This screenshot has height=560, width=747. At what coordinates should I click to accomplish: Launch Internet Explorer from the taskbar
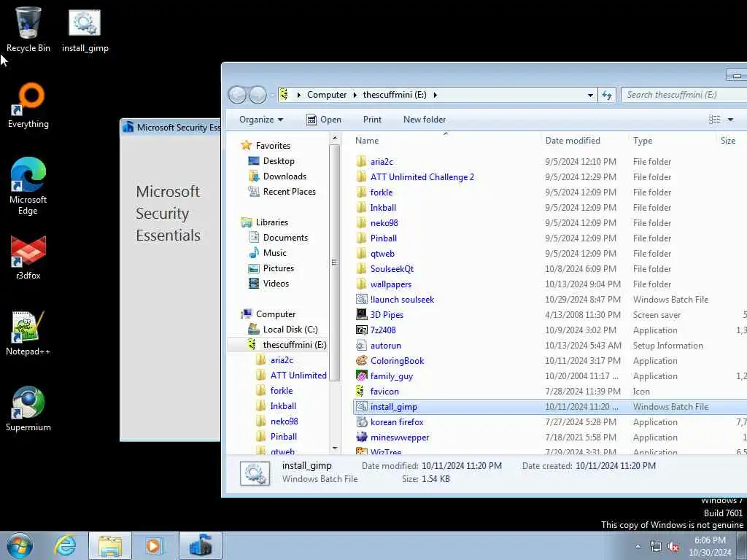(65, 545)
